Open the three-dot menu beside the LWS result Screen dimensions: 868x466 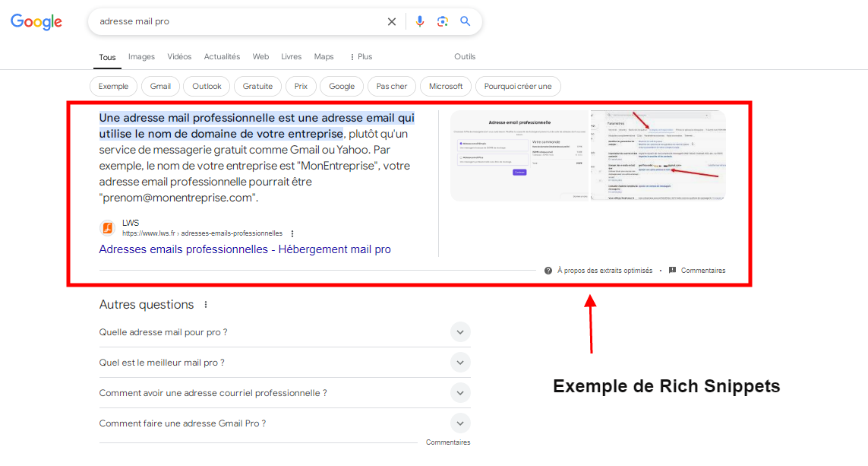292,233
